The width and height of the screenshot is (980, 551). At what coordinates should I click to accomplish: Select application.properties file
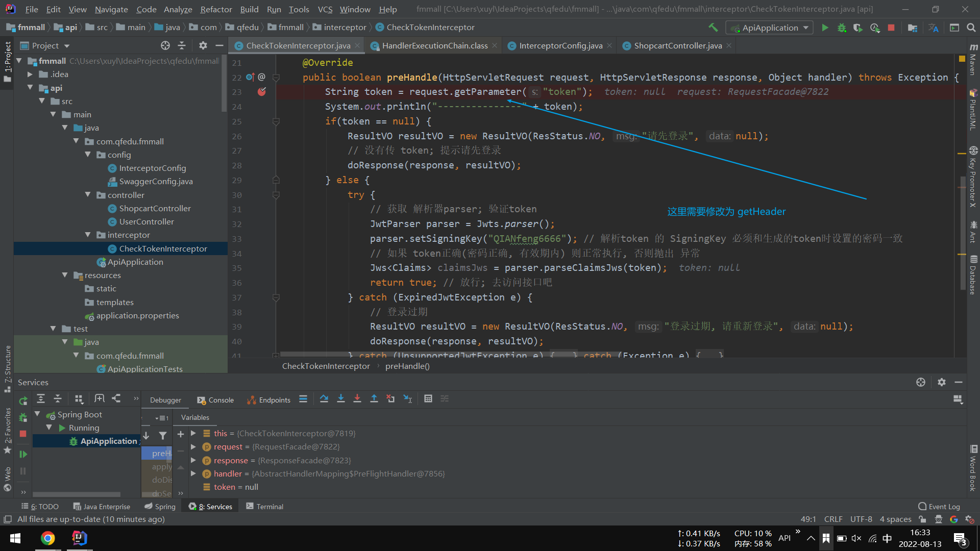tap(138, 315)
